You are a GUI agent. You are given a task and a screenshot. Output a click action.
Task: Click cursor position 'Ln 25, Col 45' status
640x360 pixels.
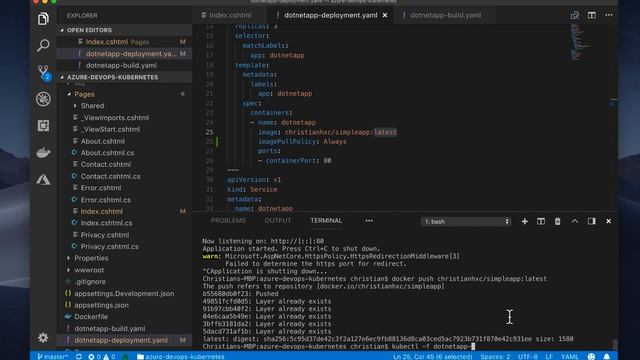(433, 356)
